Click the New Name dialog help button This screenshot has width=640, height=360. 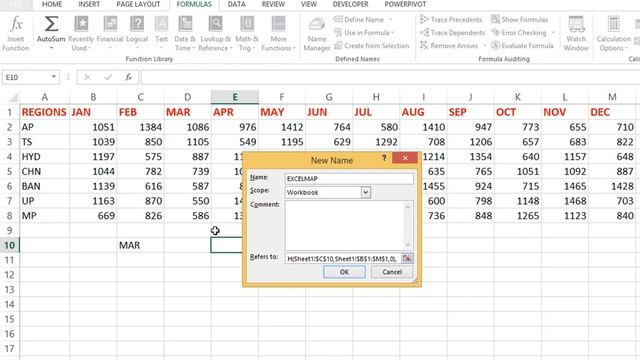coord(384,158)
